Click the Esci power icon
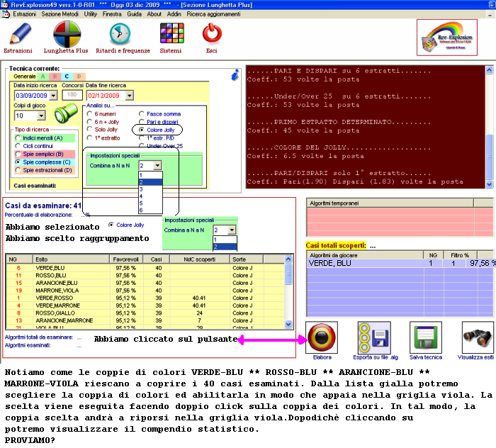The height and width of the screenshot is (448, 496). [212, 33]
